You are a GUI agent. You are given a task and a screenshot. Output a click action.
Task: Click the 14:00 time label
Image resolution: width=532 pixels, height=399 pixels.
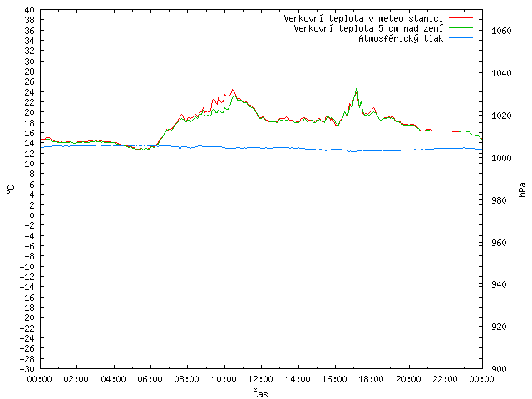[x=298, y=379]
